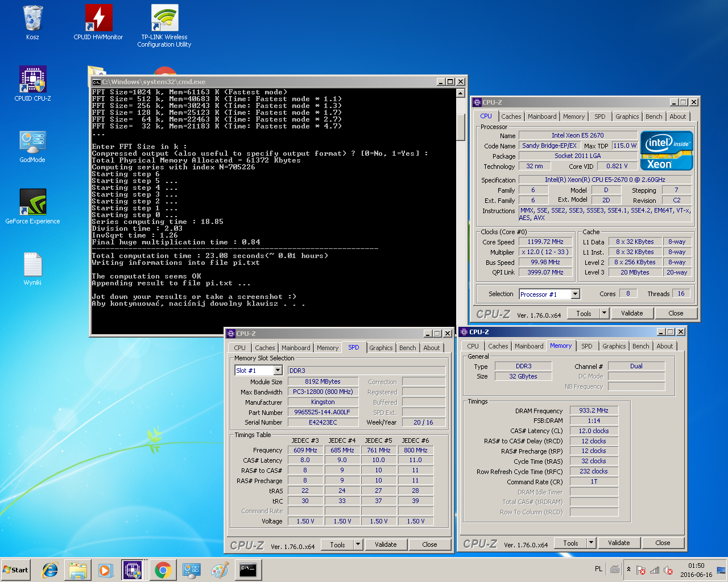Click the Intel Xeon E5 2670 name field
The image size is (728, 582).
(577, 135)
